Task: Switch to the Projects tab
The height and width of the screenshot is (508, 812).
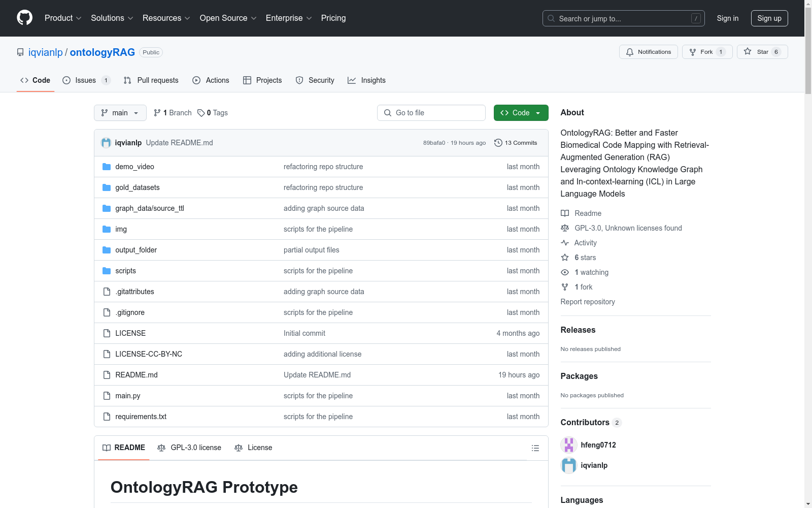Action: click(x=262, y=80)
